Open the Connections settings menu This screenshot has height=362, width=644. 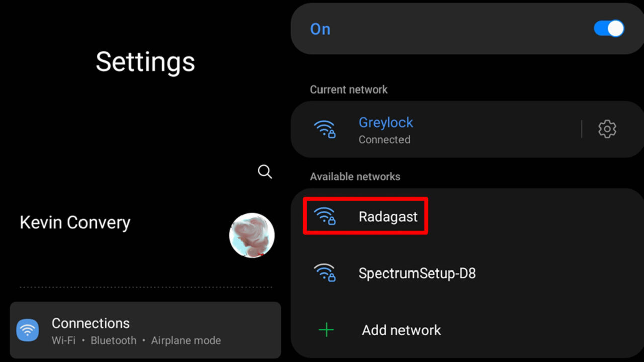(145, 330)
